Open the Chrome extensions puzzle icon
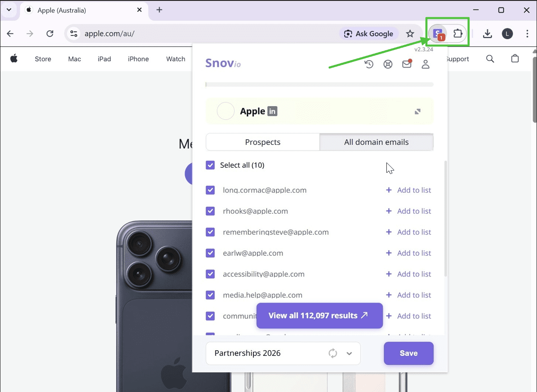This screenshot has height=392, width=537. [x=458, y=34]
